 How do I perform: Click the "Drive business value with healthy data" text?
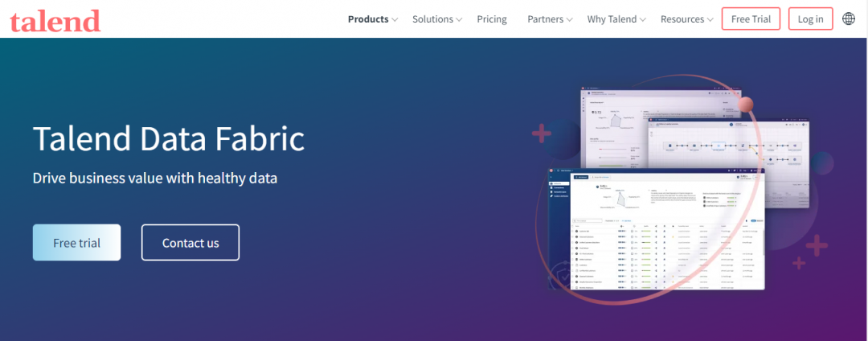[155, 179]
